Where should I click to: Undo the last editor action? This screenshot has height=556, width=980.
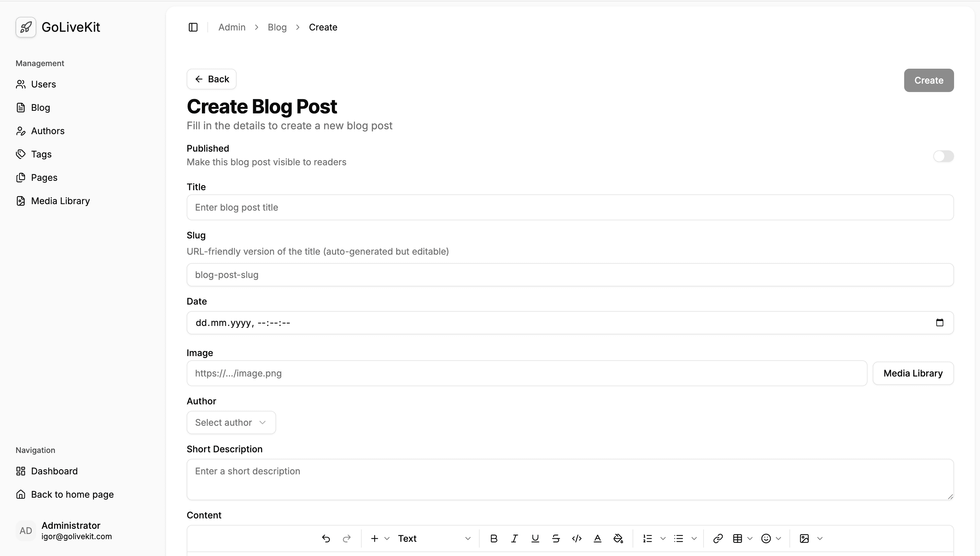tap(326, 538)
